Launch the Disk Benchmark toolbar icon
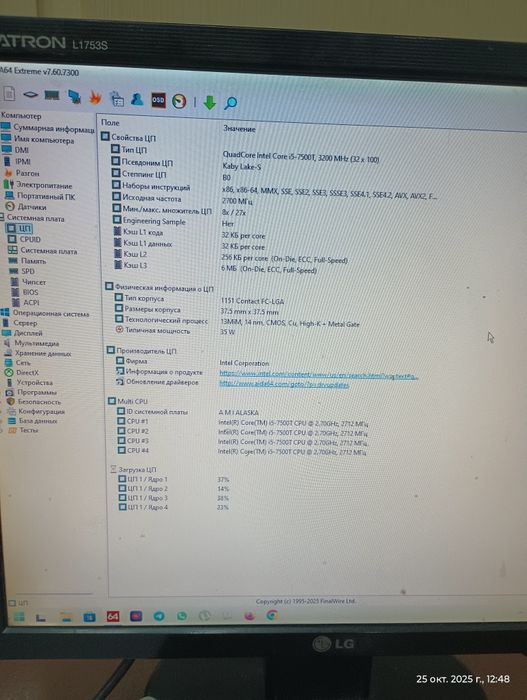Viewport: 527px width, 700px height. click(x=30, y=94)
